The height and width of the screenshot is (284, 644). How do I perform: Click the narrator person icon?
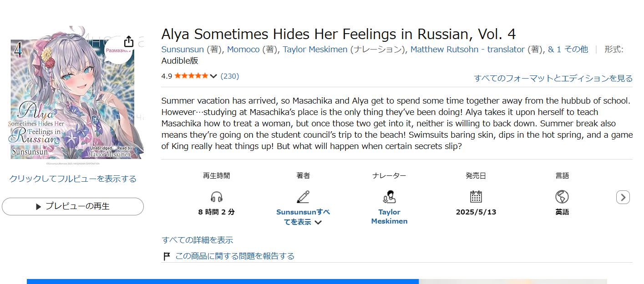389,197
